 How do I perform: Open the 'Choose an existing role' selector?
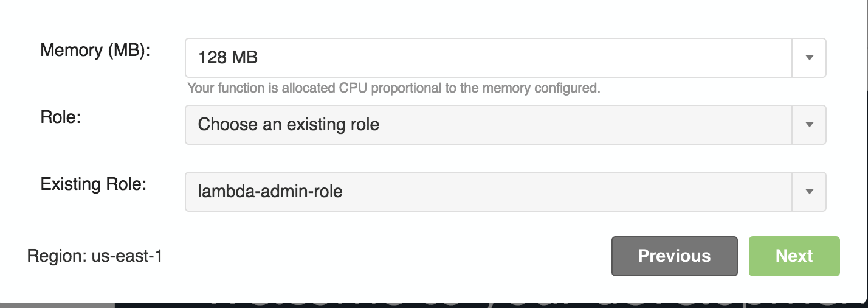coord(289,125)
